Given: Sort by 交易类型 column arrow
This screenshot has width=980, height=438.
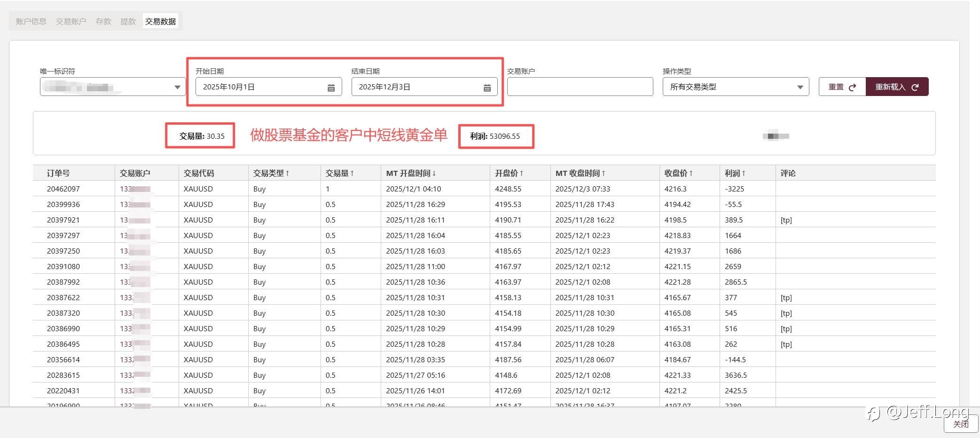Looking at the screenshot, I should tap(287, 173).
